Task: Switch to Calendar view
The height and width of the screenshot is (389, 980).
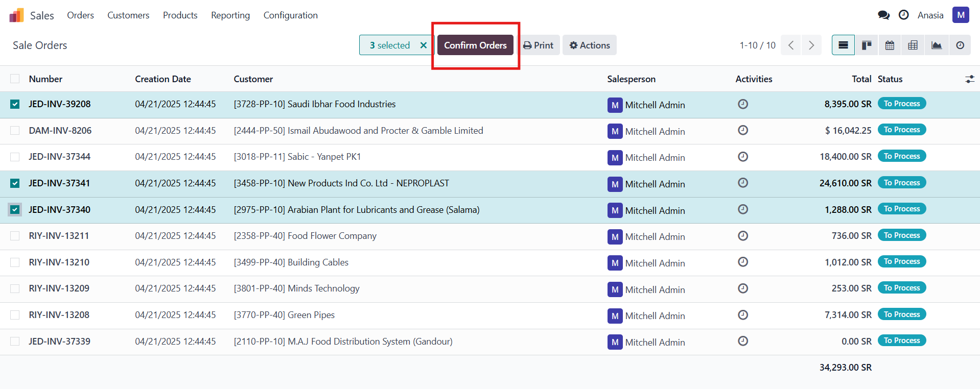Action: coord(890,45)
